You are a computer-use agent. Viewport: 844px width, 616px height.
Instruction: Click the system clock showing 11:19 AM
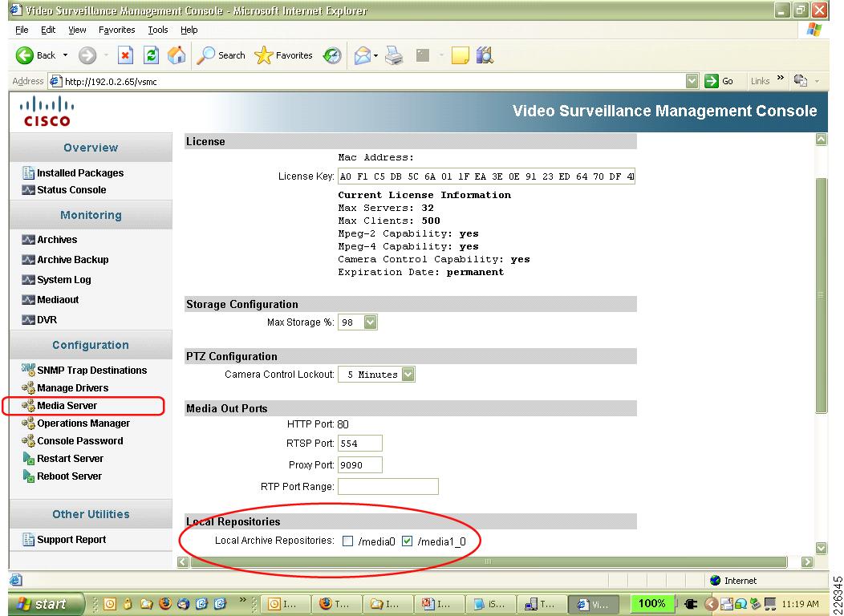click(x=800, y=604)
